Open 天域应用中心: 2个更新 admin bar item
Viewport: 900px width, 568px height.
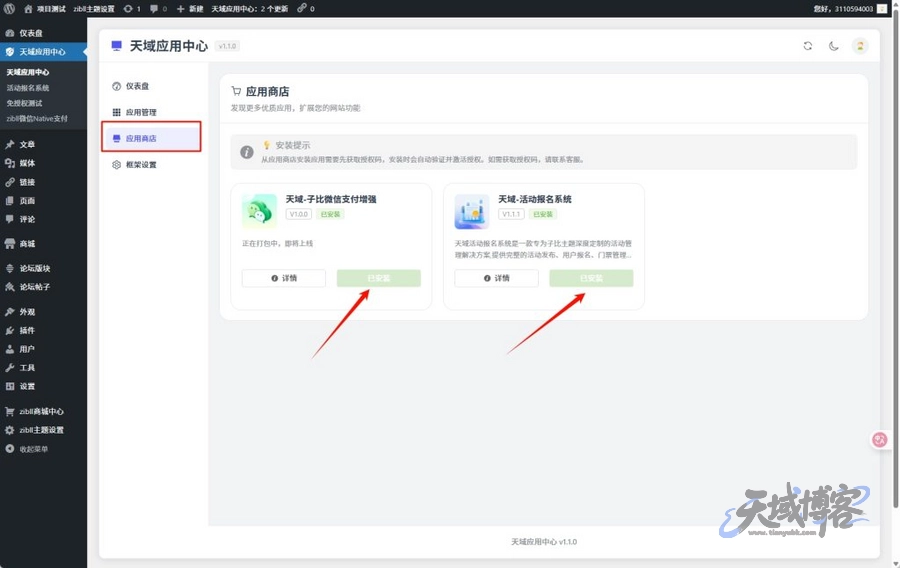250,9
